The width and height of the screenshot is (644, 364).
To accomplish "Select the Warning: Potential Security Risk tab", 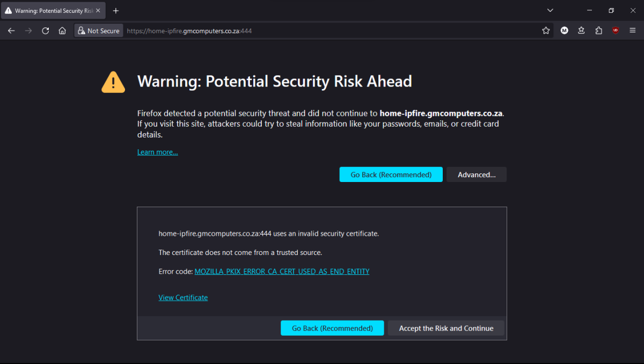I will click(x=54, y=11).
